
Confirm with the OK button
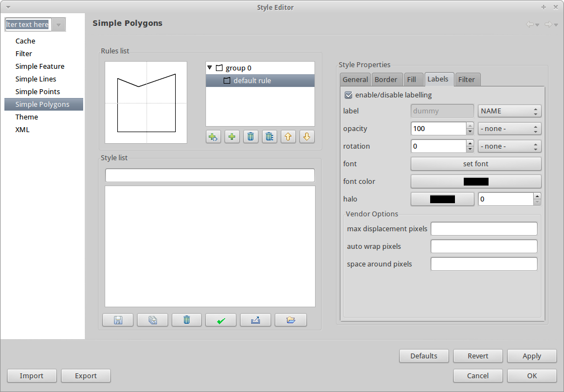coord(532,376)
